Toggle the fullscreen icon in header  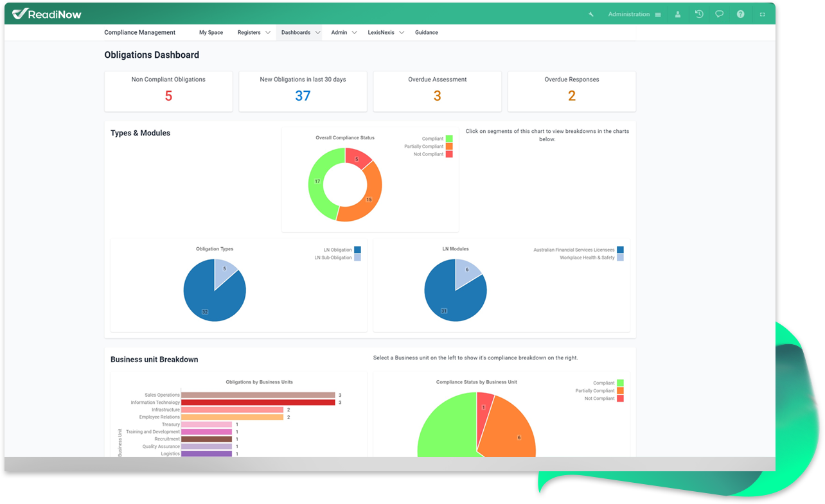tap(763, 14)
